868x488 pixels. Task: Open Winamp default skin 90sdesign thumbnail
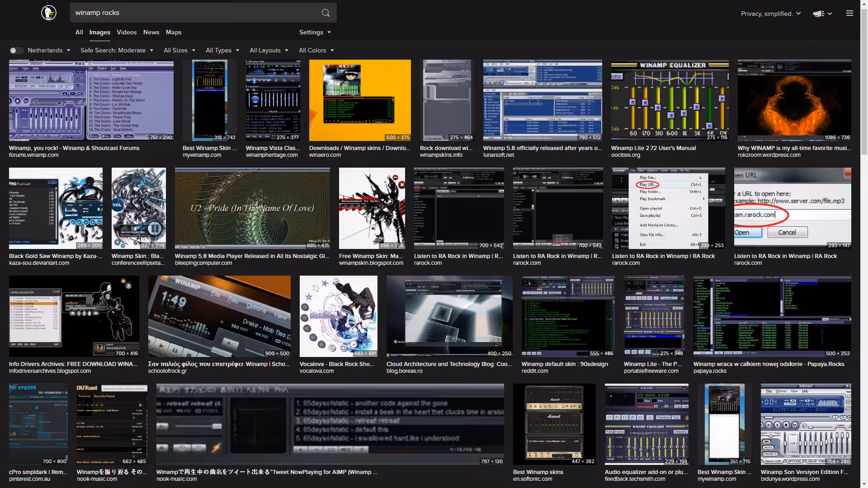(568, 316)
